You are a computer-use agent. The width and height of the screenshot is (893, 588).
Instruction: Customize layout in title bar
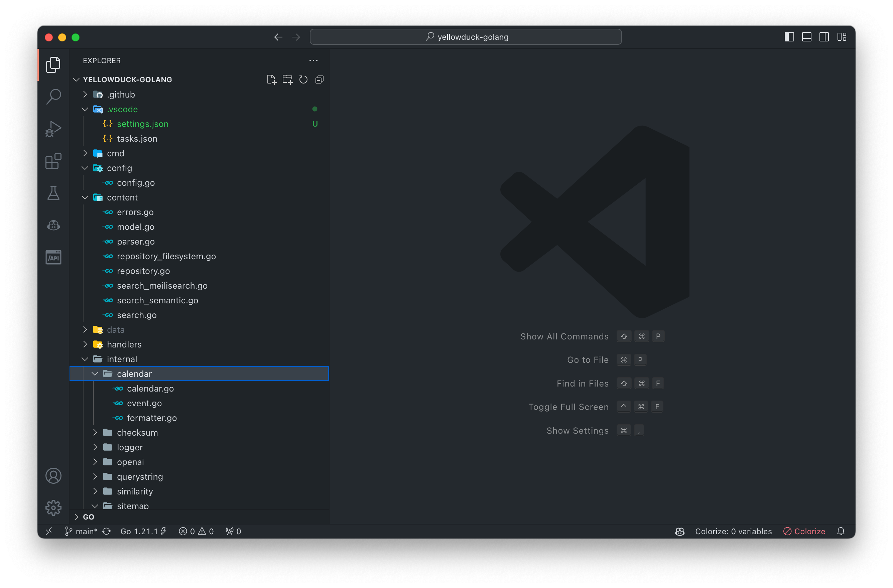pyautogui.click(x=842, y=37)
